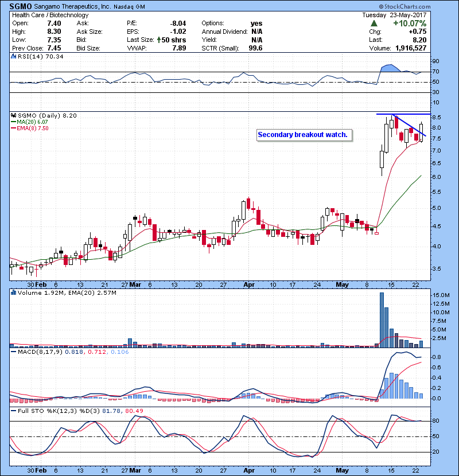Click the Low value 7.35

(54, 40)
